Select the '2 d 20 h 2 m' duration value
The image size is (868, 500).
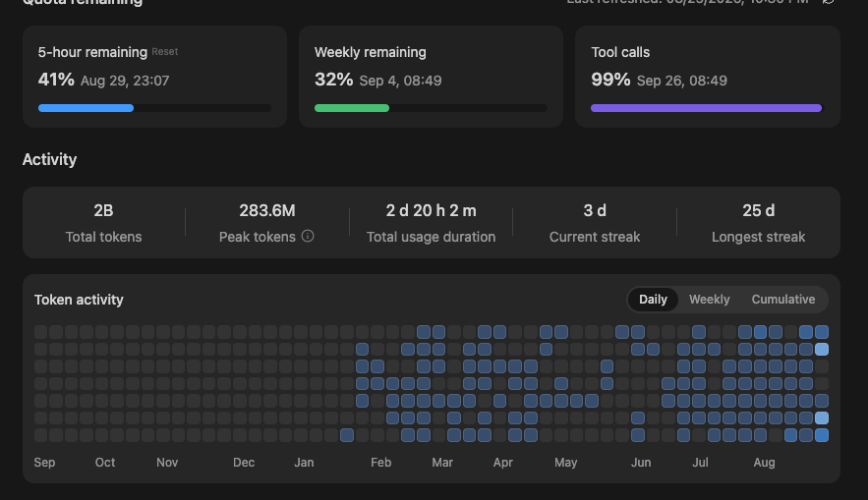click(432, 211)
